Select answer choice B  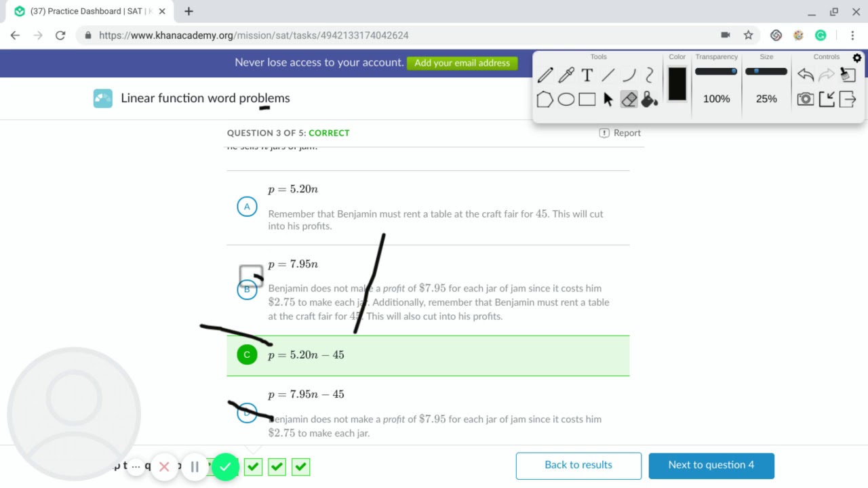(x=247, y=289)
